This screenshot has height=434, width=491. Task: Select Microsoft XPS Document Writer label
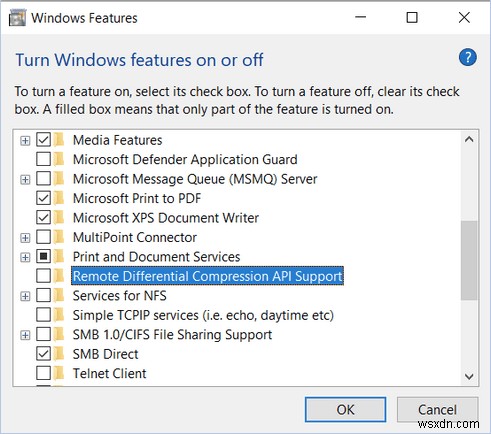[x=166, y=218]
